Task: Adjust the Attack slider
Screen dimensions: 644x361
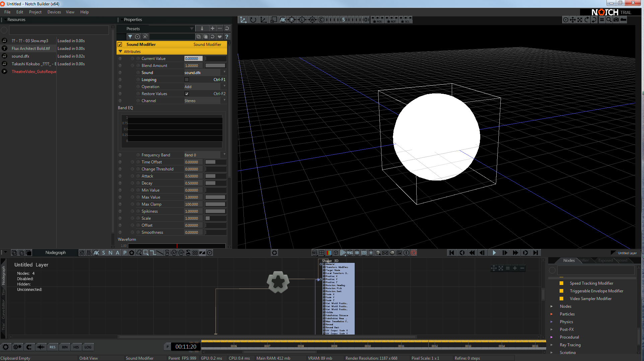Action: (x=215, y=176)
